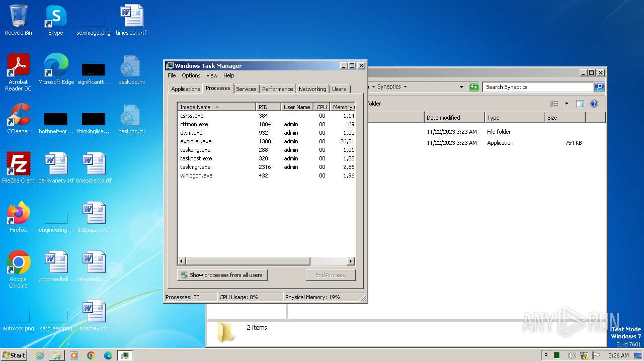644x362 pixels.
Task: Open Firefox desktop shortcut
Action: tap(18, 217)
